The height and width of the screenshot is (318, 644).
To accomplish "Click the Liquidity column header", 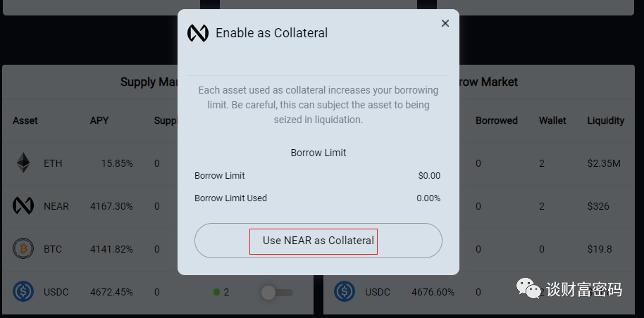I will [606, 120].
